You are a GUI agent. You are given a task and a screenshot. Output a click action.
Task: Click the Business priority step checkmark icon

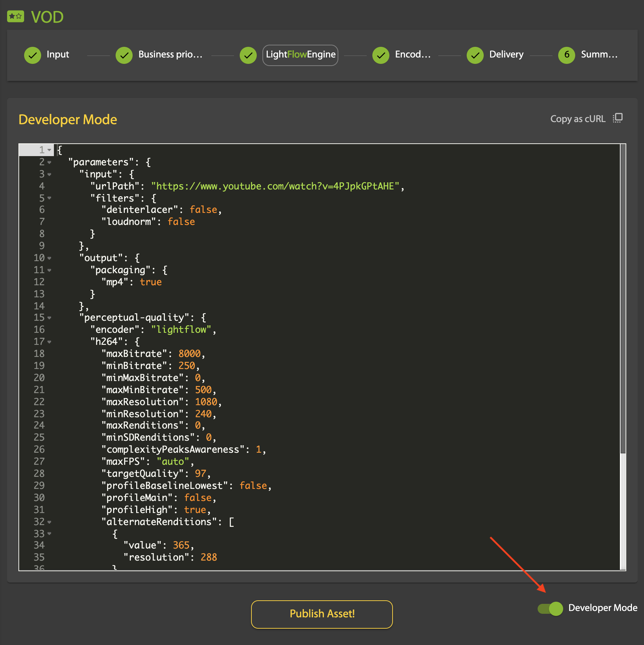[124, 55]
